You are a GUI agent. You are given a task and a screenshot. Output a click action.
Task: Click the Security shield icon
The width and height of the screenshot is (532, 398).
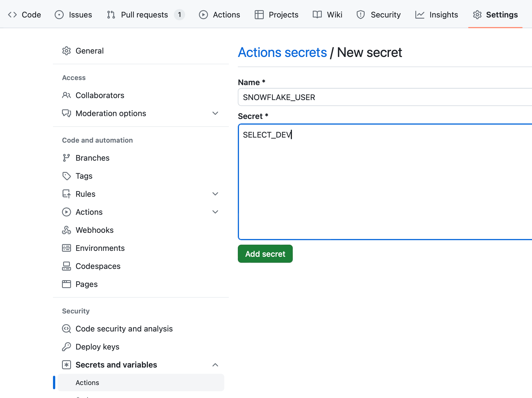[x=361, y=14]
